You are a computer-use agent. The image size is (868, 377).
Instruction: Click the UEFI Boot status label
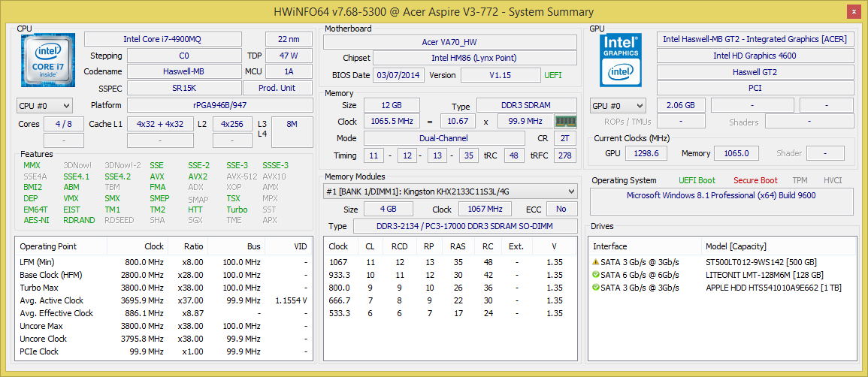point(697,180)
